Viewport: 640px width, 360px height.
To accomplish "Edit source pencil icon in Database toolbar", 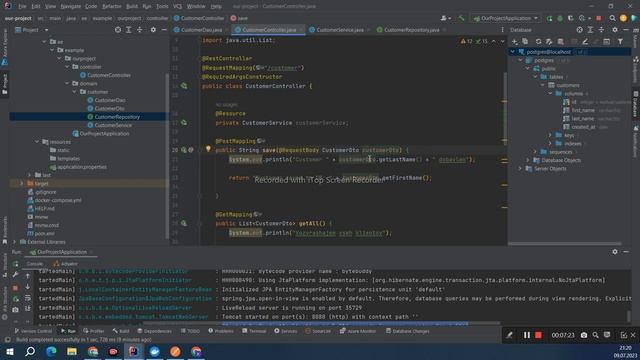I will [585, 42].
